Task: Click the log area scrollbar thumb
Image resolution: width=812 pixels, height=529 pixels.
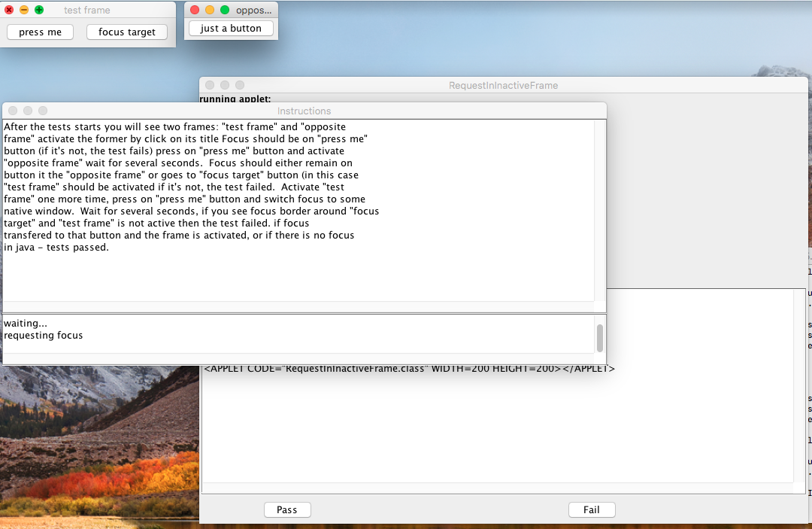Action: 600,338
